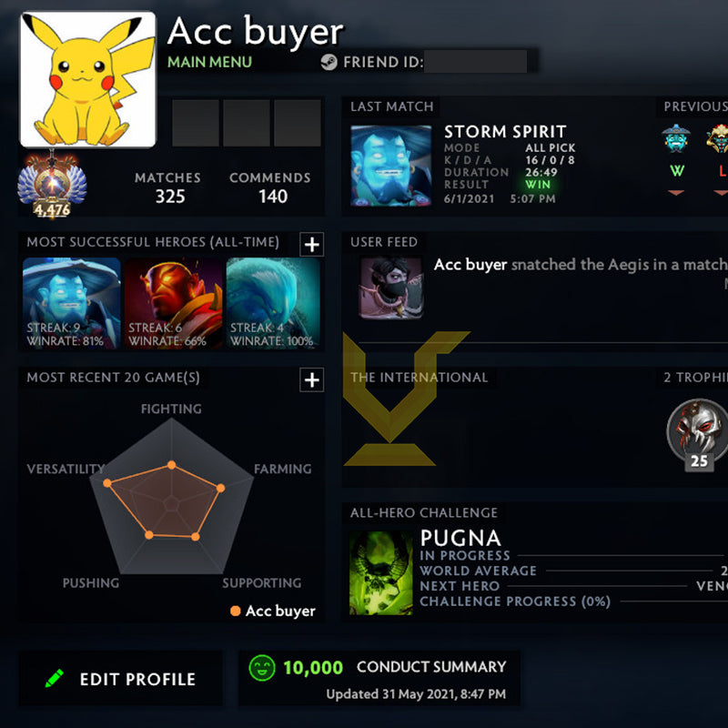Image resolution: width=728 pixels, height=728 pixels.
Task: Click the first empty featured slot box
Action: (x=196, y=123)
